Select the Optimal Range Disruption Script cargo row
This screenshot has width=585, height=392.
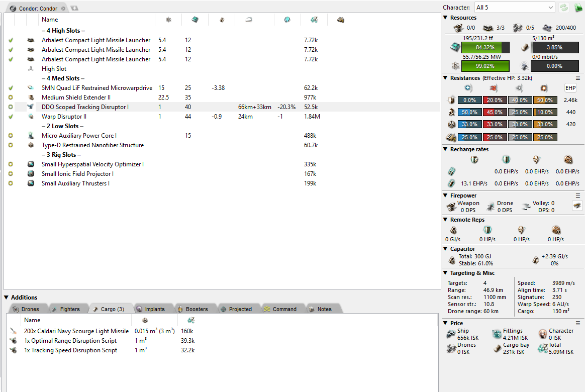coord(70,341)
